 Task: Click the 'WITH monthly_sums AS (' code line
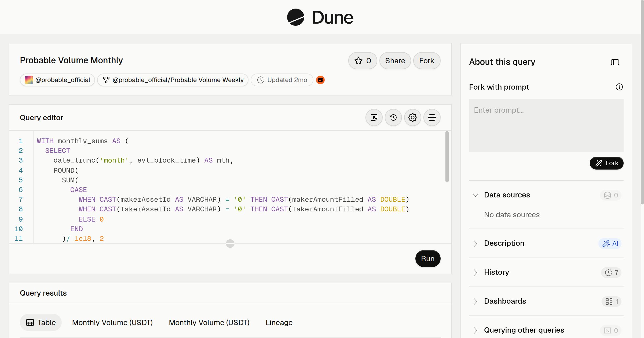(83, 141)
